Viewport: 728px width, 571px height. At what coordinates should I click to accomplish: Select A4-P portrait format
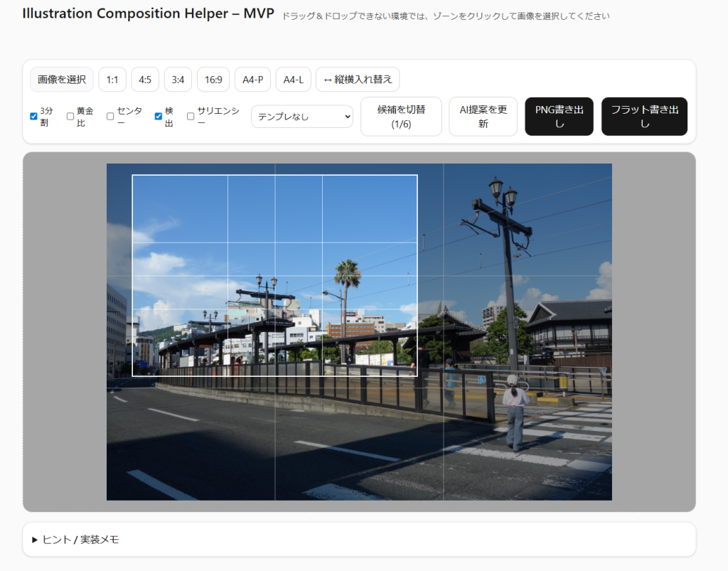pos(252,80)
